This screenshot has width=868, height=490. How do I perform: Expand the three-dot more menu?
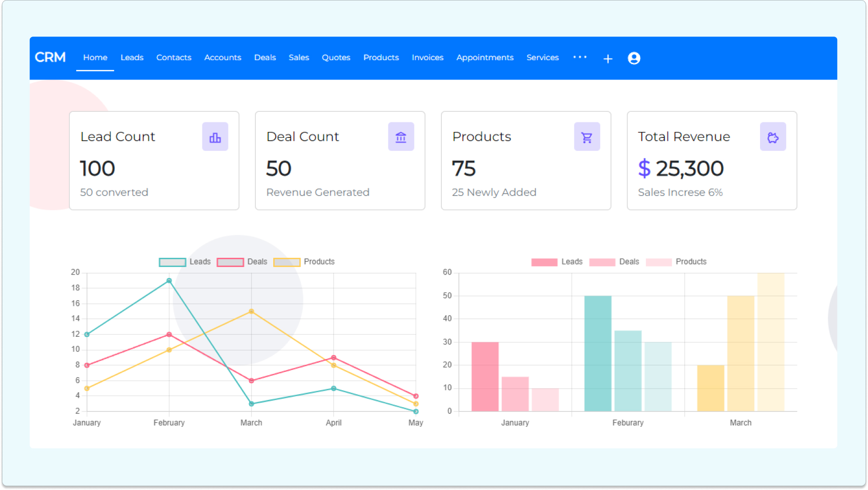[580, 57]
